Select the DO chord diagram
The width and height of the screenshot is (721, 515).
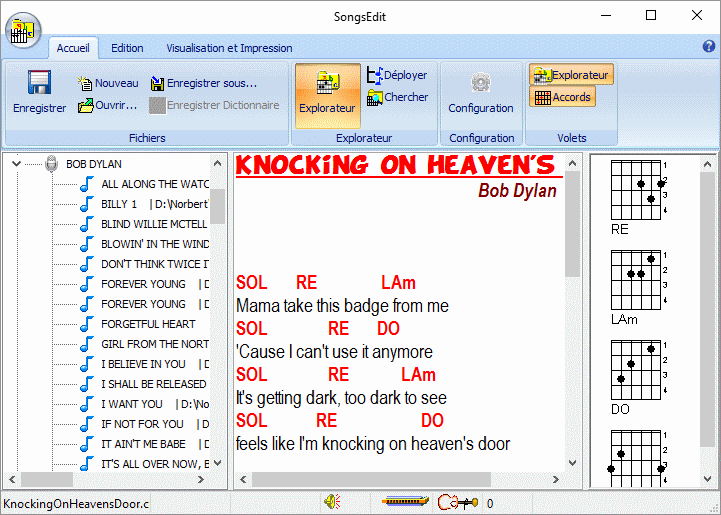point(638,378)
